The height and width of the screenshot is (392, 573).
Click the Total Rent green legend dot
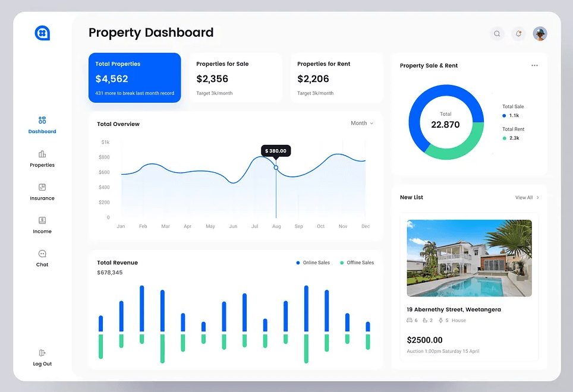click(x=504, y=138)
